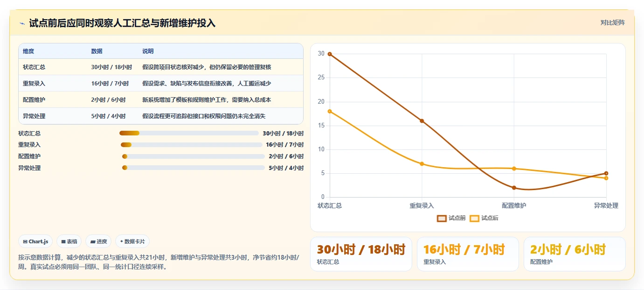
Task: Select the 数据卡片 tag chip
Action: (x=132, y=241)
